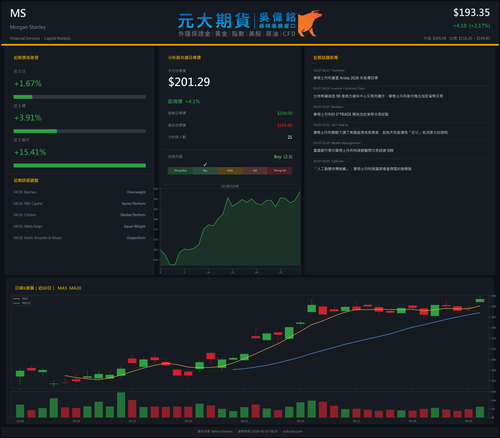This screenshot has height=438, width=500.
Task: Click the Barclays rating row
Action: click(80, 192)
